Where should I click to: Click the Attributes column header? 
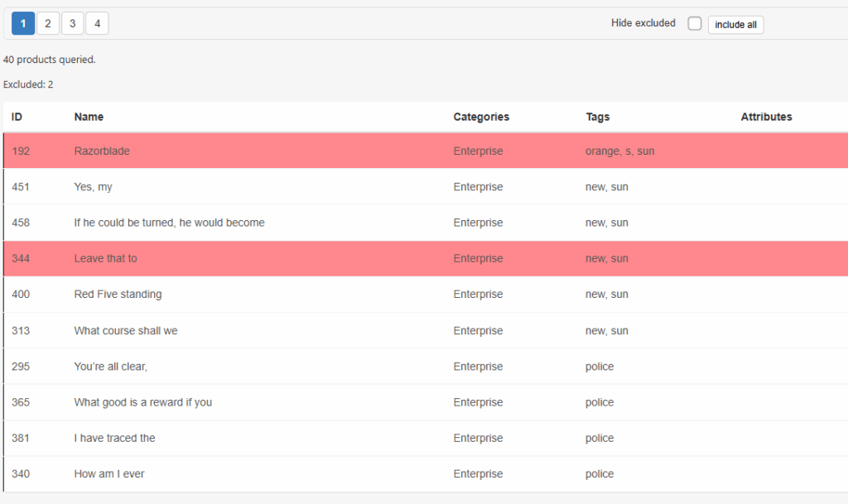click(766, 117)
